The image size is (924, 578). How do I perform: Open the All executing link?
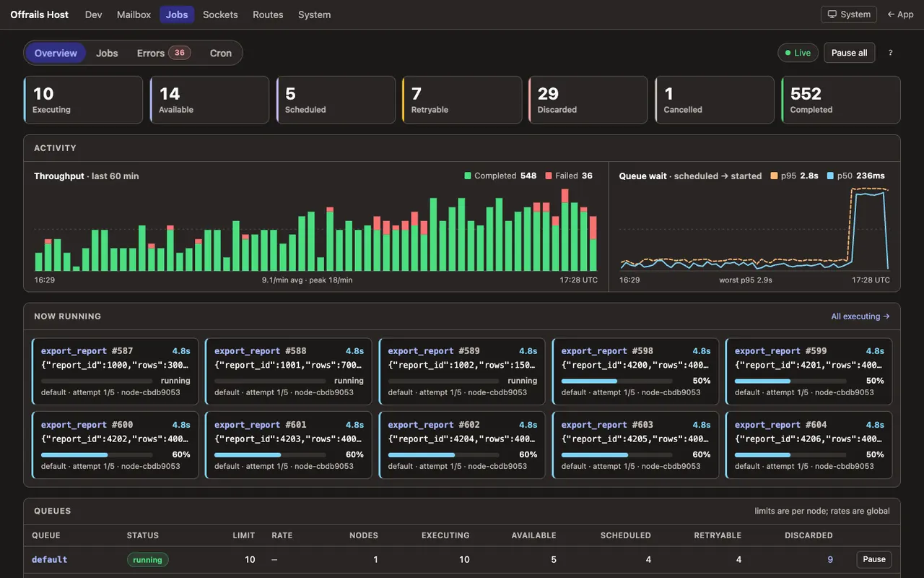tap(860, 316)
